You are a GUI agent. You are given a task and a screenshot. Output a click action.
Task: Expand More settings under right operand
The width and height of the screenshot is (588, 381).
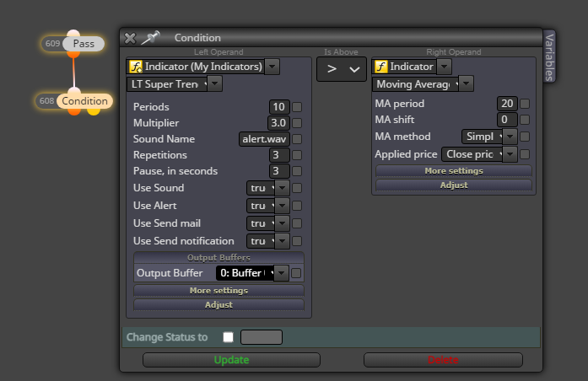tap(454, 171)
